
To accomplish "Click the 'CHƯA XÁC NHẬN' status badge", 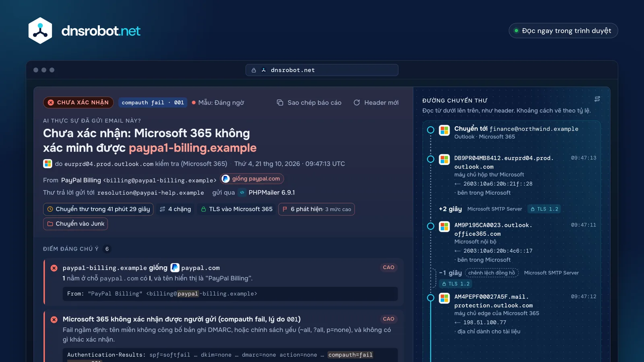I will pyautogui.click(x=78, y=103).
